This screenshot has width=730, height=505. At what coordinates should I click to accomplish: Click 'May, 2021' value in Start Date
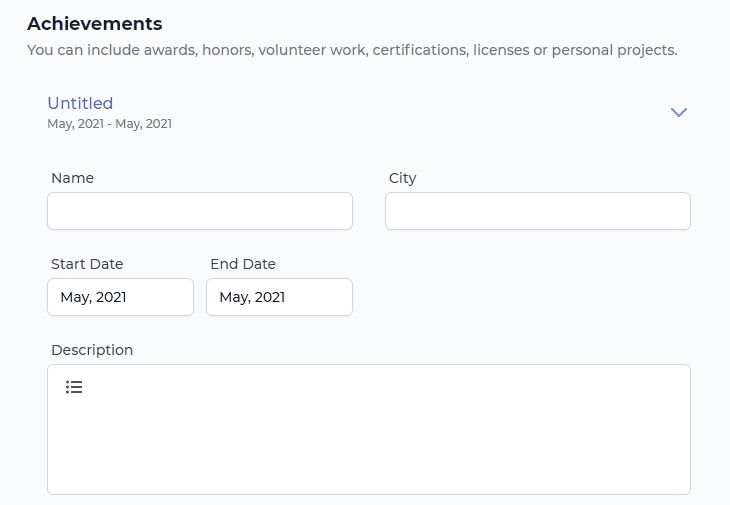(93, 297)
